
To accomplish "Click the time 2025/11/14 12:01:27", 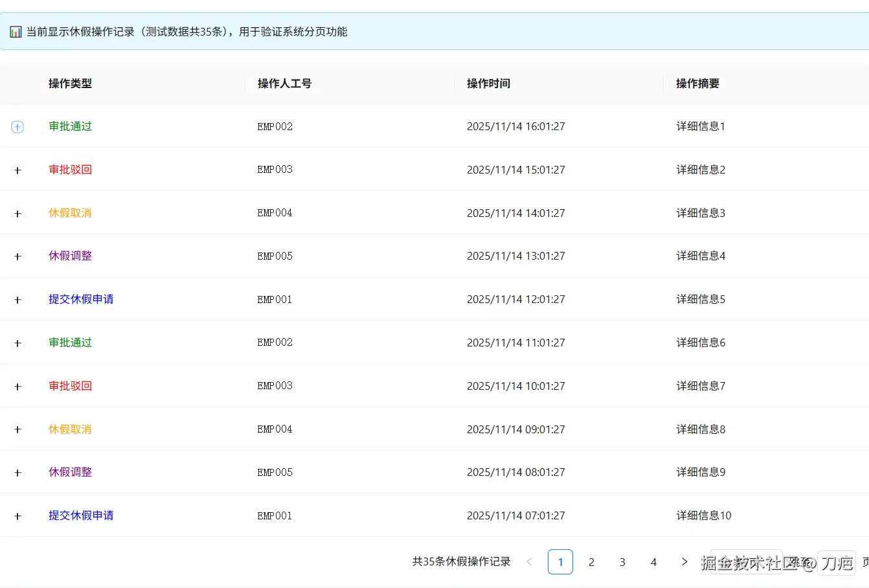I will (516, 299).
